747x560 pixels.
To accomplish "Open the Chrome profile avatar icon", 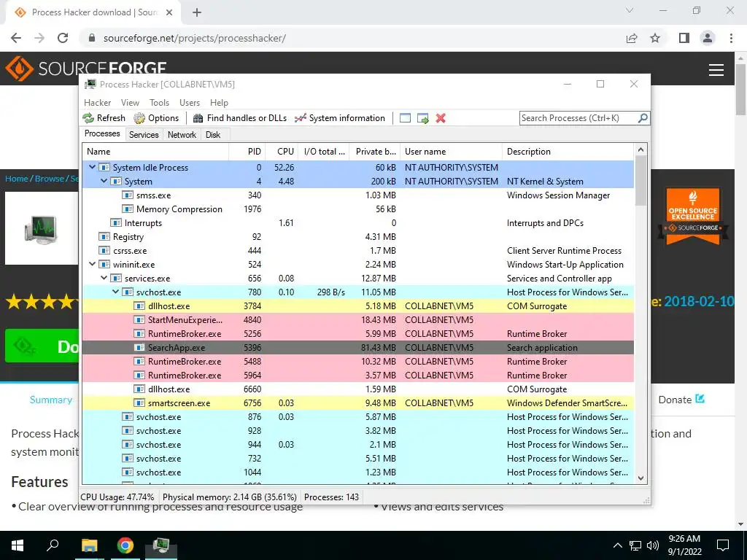I will 708,38.
